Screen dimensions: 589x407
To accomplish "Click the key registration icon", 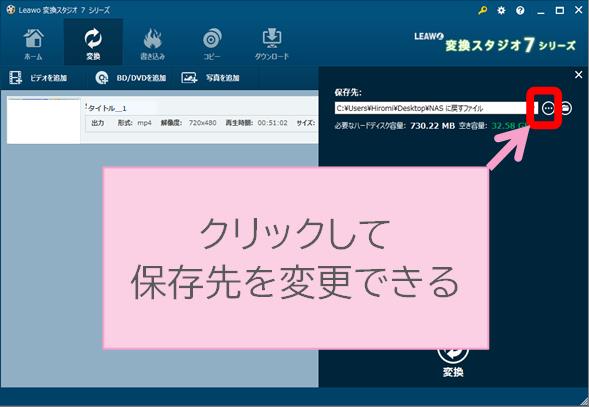I will tap(483, 10).
